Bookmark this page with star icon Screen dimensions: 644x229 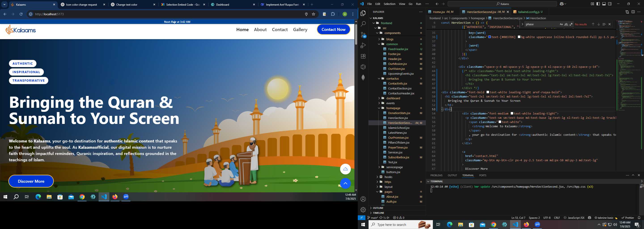tap(314, 14)
